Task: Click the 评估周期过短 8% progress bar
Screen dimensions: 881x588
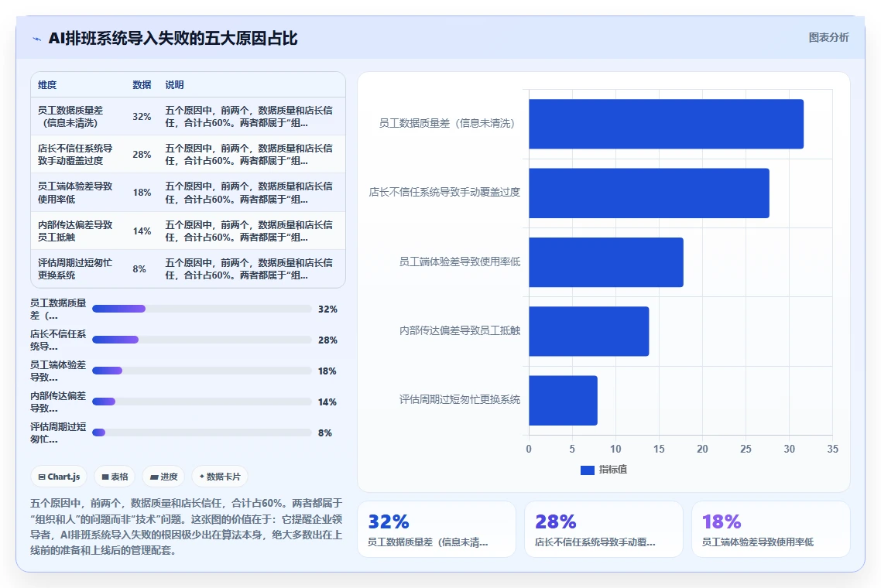Action: [202, 432]
